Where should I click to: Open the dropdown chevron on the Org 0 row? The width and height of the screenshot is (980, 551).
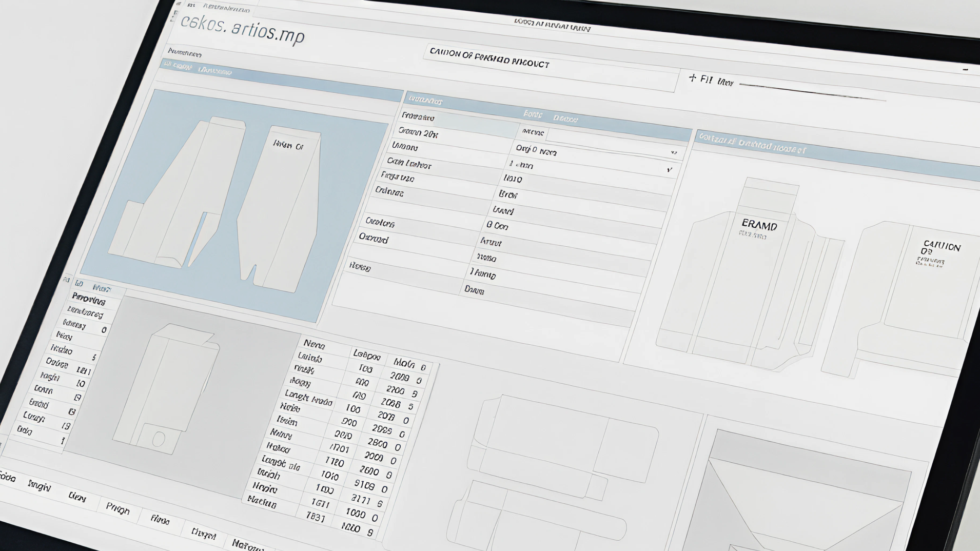point(673,153)
